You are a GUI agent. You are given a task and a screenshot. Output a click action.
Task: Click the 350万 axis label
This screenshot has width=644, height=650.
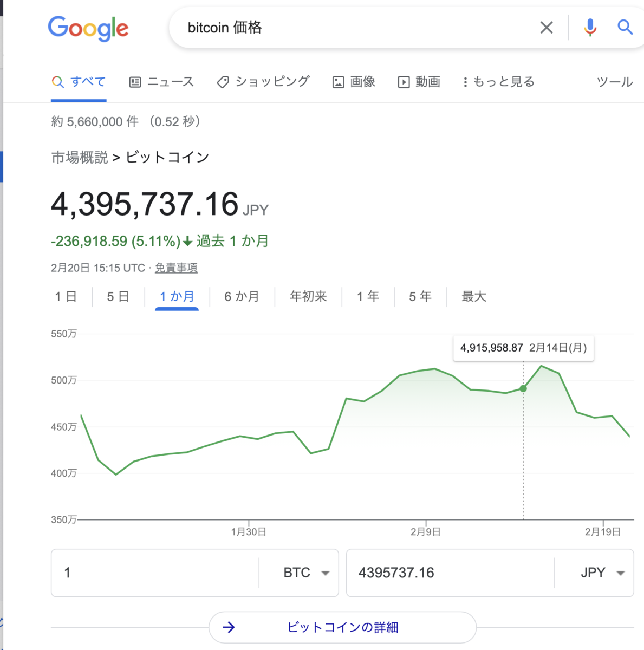pos(64,519)
